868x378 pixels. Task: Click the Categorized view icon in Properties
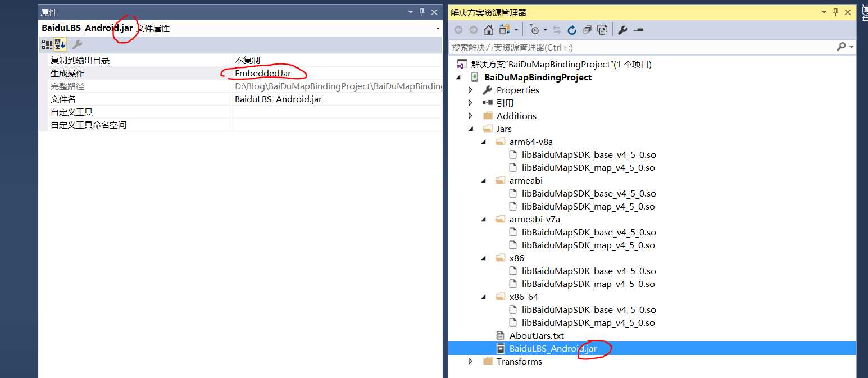(x=47, y=44)
